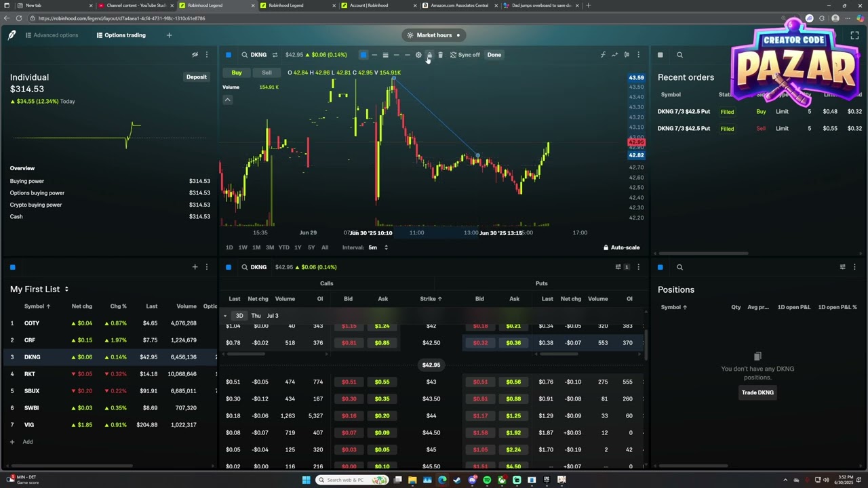The width and height of the screenshot is (868, 488).
Task: Collapse the volume legend chevron
Action: [x=228, y=100]
